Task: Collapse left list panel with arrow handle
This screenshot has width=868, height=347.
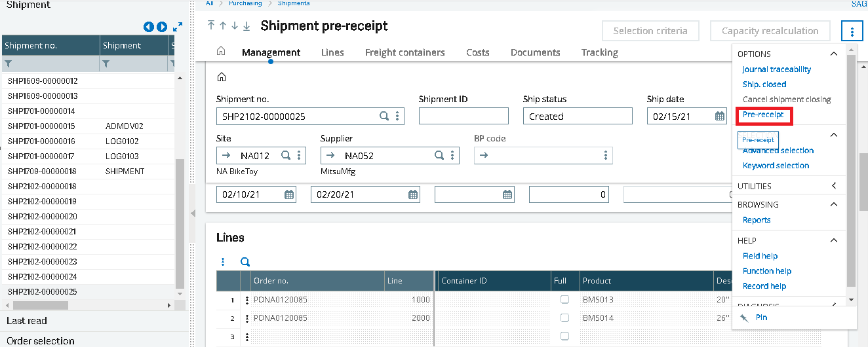Action: [192, 213]
